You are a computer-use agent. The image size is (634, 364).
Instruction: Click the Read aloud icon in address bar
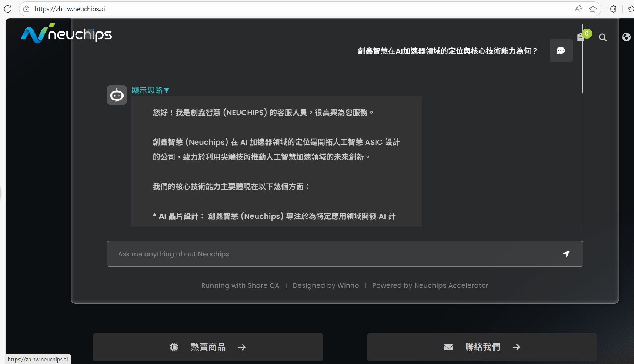pos(578,9)
